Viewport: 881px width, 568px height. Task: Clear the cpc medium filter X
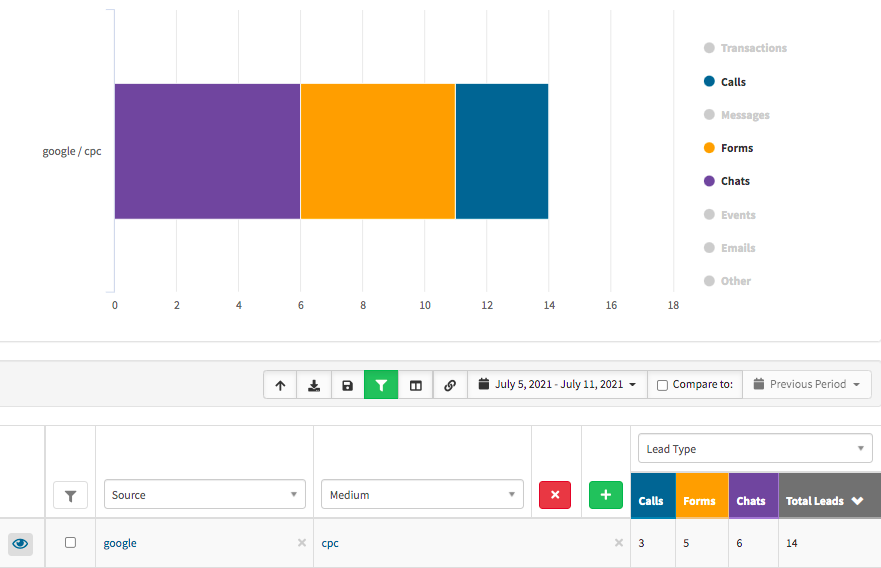619,543
